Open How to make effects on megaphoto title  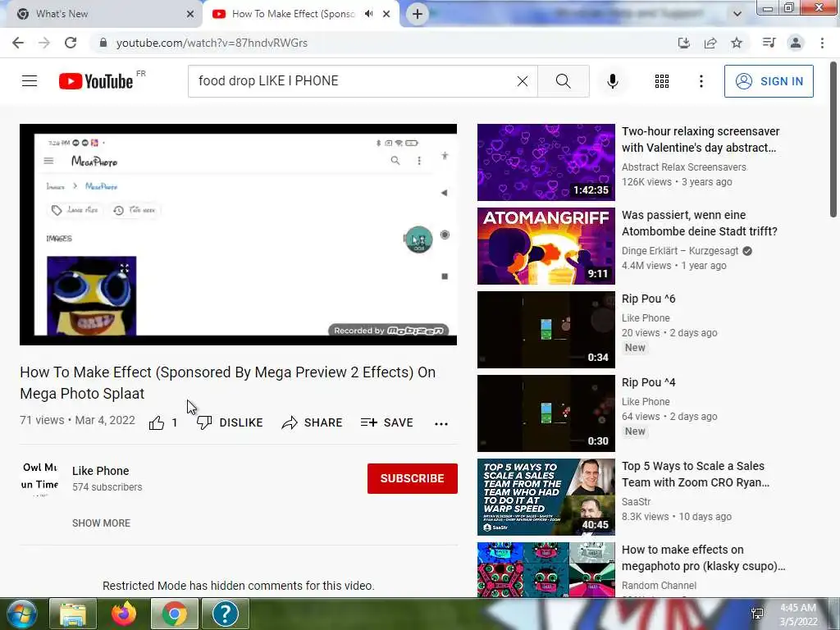703,558
